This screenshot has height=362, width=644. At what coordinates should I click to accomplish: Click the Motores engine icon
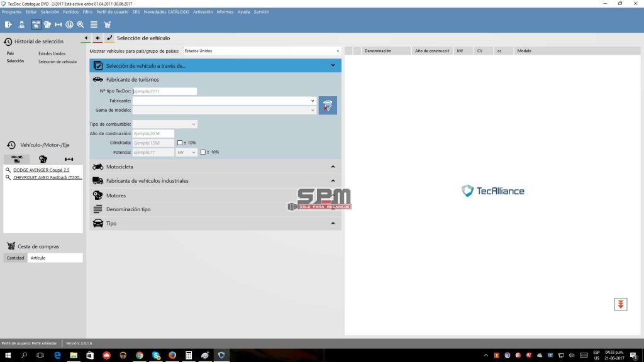coord(97,195)
